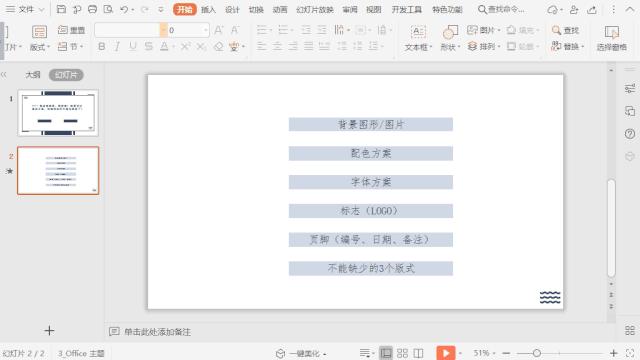Zoom out with the minus button
The image size is (640, 360).
506,353
